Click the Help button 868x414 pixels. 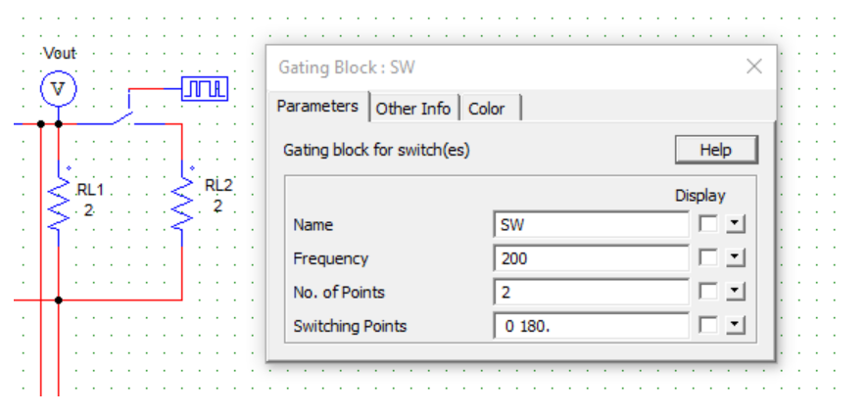(716, 150)
